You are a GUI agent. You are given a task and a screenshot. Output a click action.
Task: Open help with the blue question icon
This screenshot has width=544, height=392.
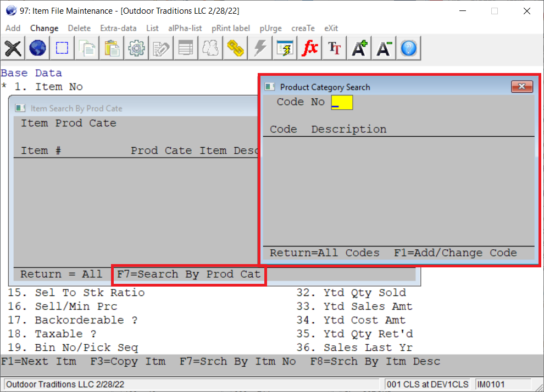coord(408,48)
